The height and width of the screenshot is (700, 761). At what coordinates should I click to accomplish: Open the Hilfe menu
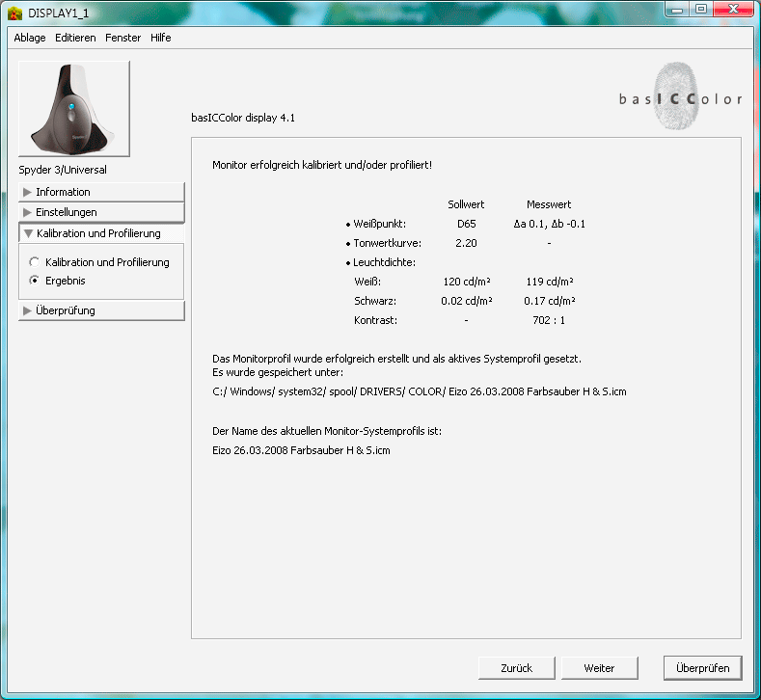[x=161, y=38]
